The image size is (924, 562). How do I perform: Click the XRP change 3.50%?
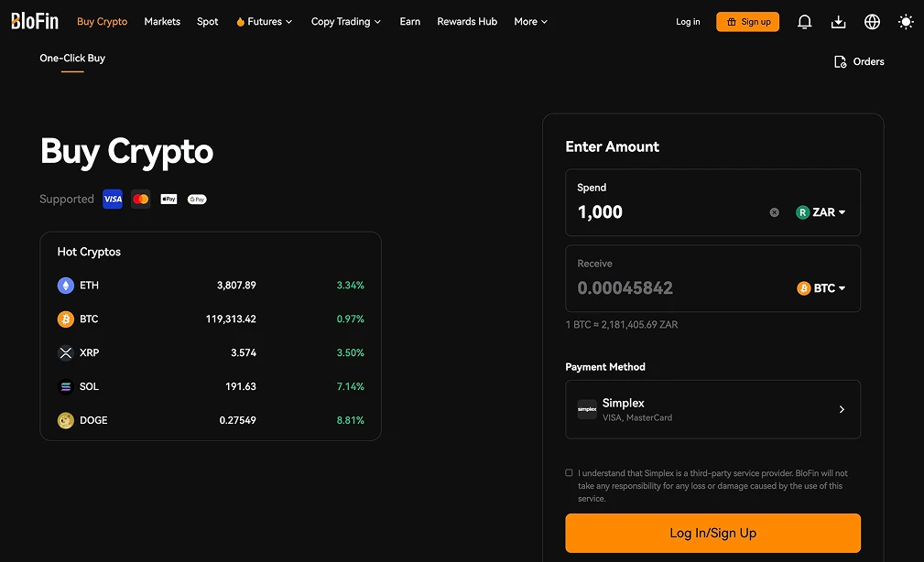(350, 353)
